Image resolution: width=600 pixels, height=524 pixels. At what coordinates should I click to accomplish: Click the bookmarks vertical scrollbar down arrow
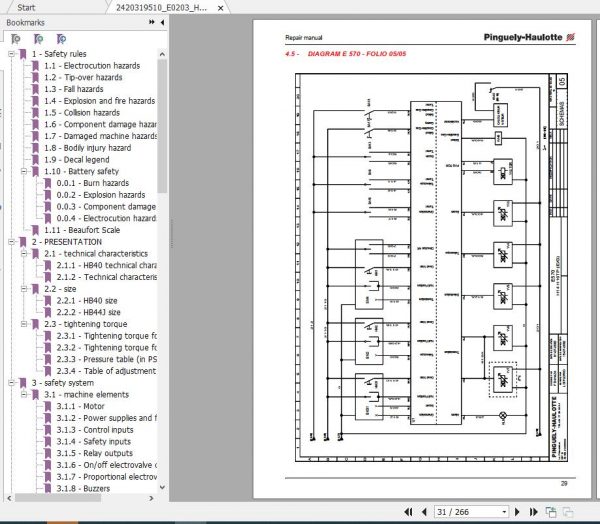(x=162, y=488)
